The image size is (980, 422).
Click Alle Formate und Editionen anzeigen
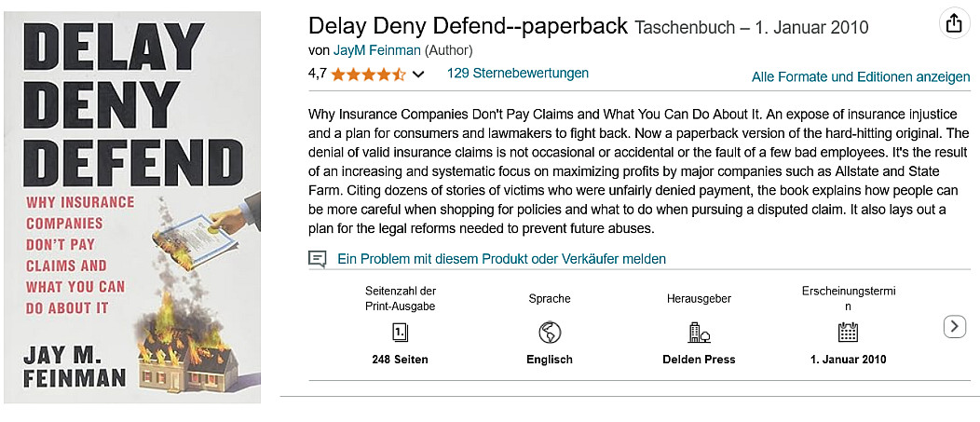click(861, 76)
